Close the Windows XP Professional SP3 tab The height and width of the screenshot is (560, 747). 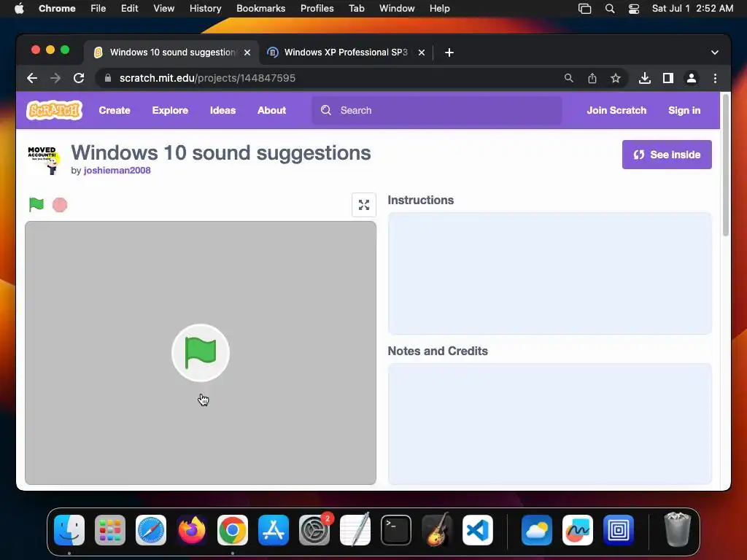click(x=422, y=52)
